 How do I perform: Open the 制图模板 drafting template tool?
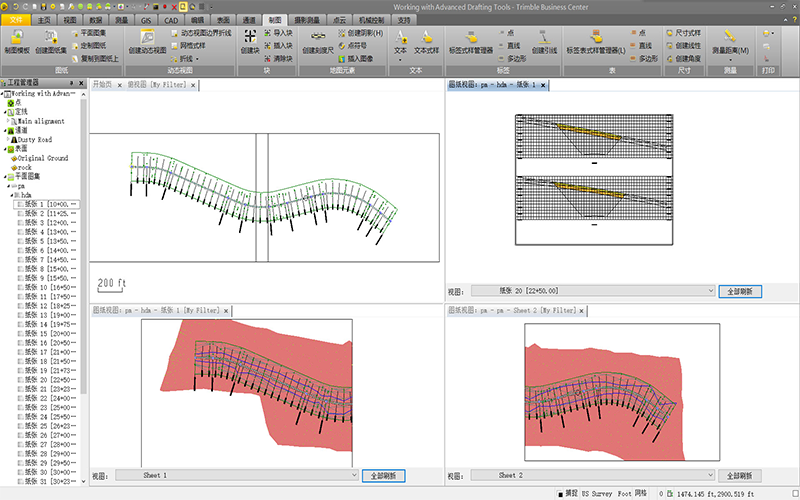(17, 42)
